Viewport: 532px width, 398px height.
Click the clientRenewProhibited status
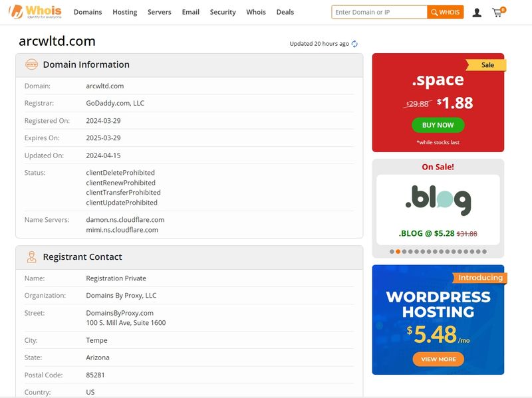[120, 183]
